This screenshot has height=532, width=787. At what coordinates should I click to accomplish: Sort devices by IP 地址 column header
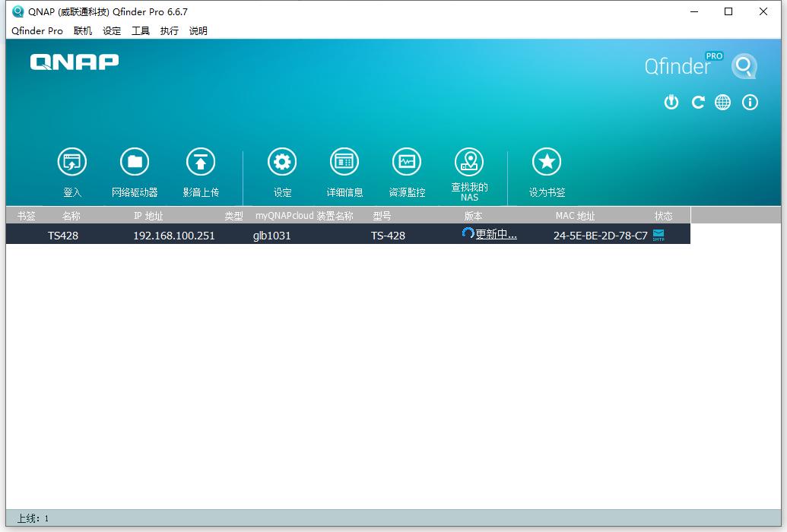(148, 216)
